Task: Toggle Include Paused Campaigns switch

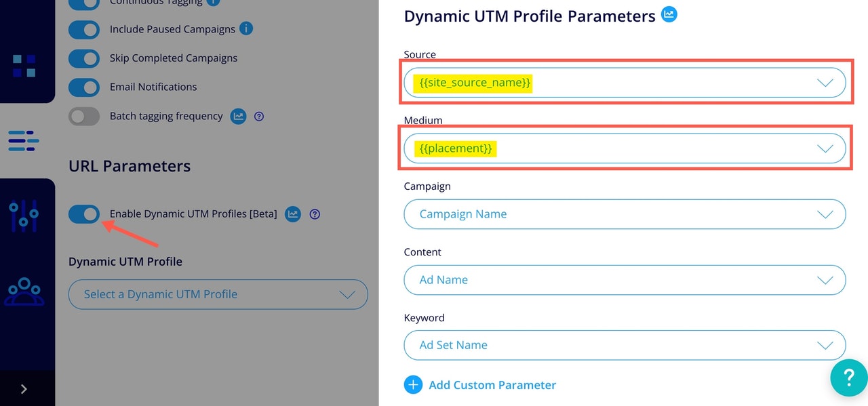Action: (x=84, y=29)
